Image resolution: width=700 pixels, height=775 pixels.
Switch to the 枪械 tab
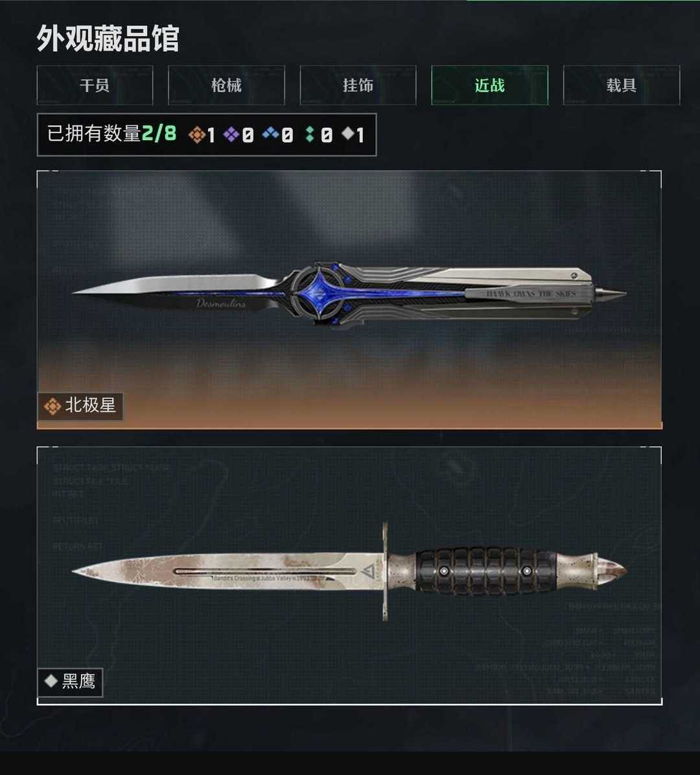coord(226,85)
